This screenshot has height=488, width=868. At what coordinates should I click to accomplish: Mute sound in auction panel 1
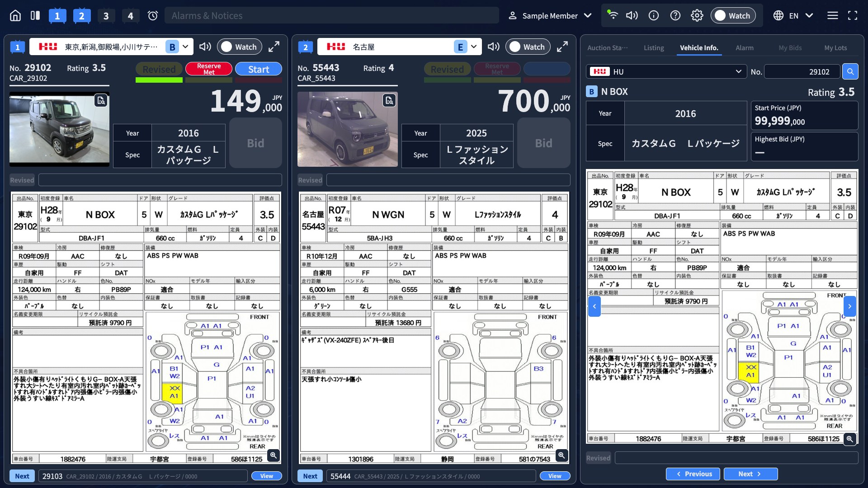tap(205, 47)
